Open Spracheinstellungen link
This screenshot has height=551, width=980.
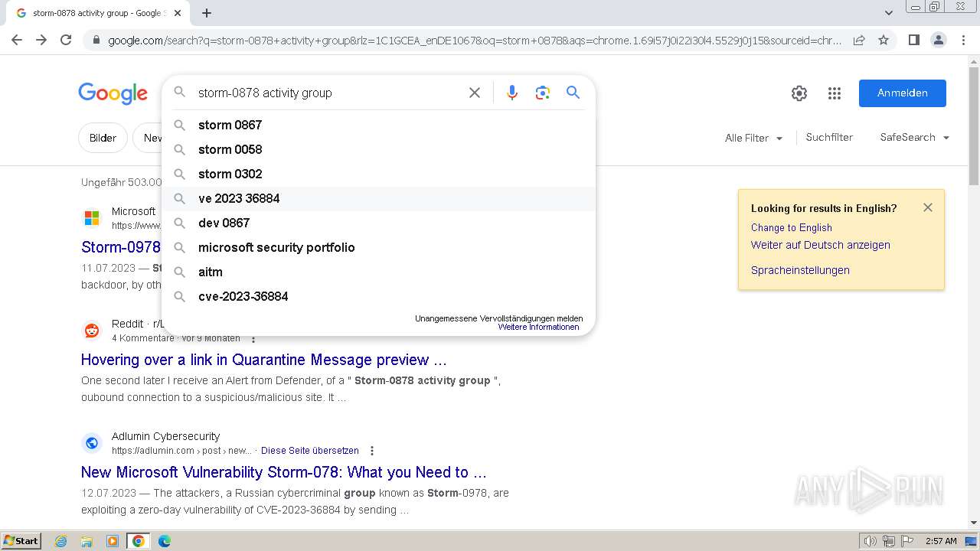tap(800, 270)
